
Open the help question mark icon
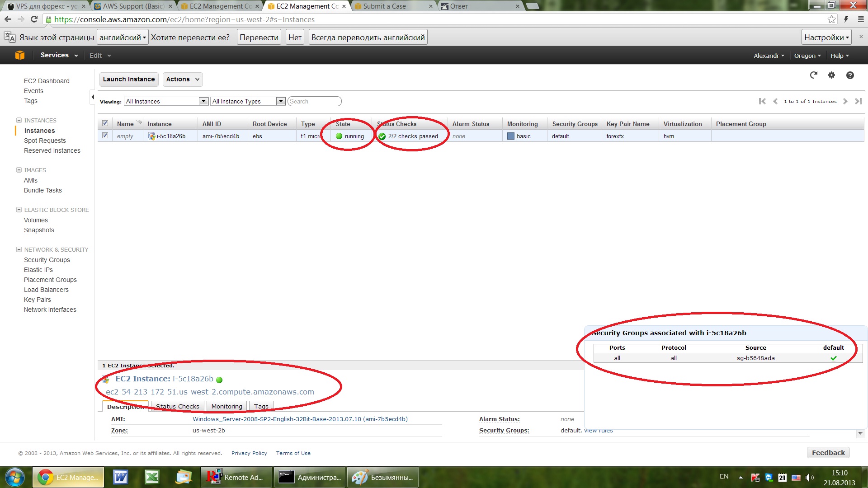(850, 75)
